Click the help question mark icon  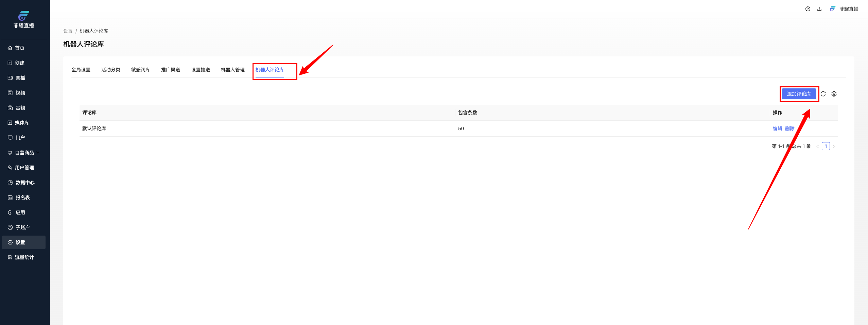808,9
